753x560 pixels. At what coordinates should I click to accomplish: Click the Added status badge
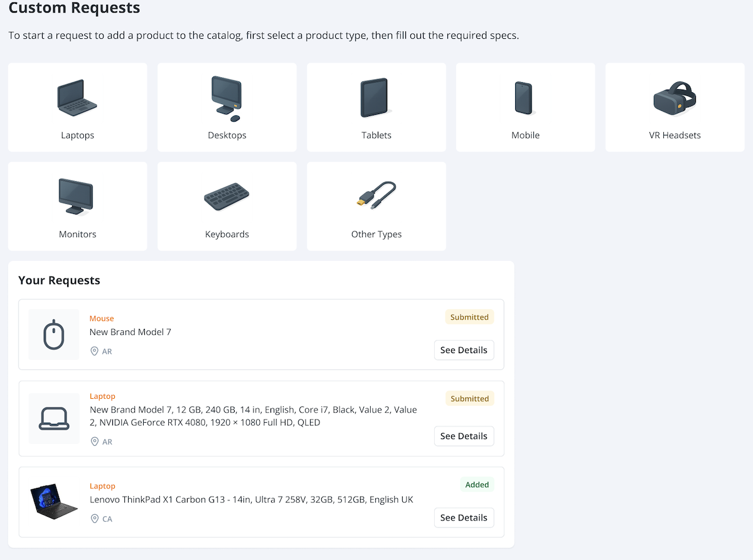[x=477, y=485]
